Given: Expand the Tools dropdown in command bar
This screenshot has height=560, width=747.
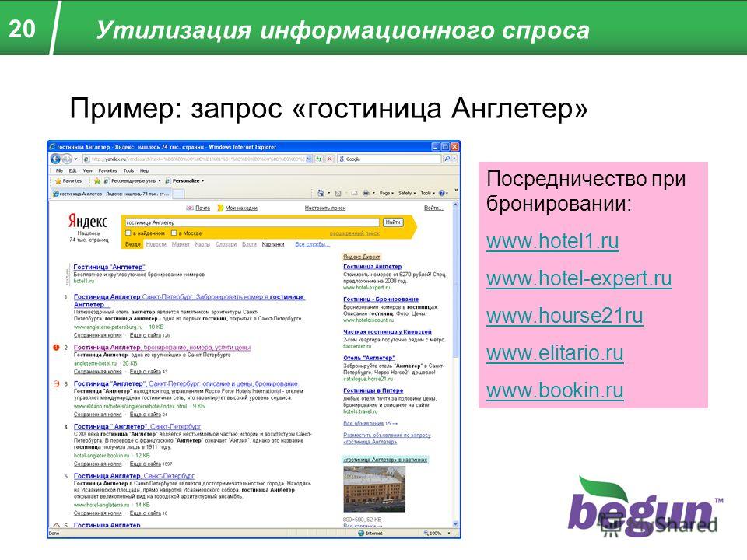Looking at the screenshot, I should point(428,194).
